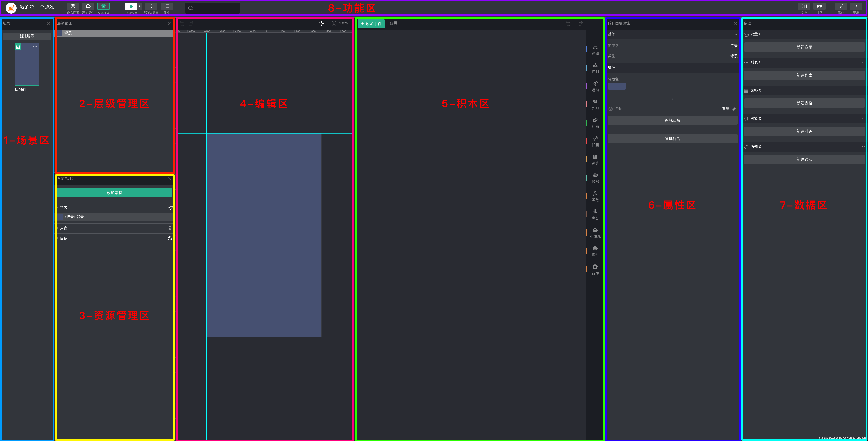
Task: Click the green 添加素材 button
Action: (x=115, y=193)
